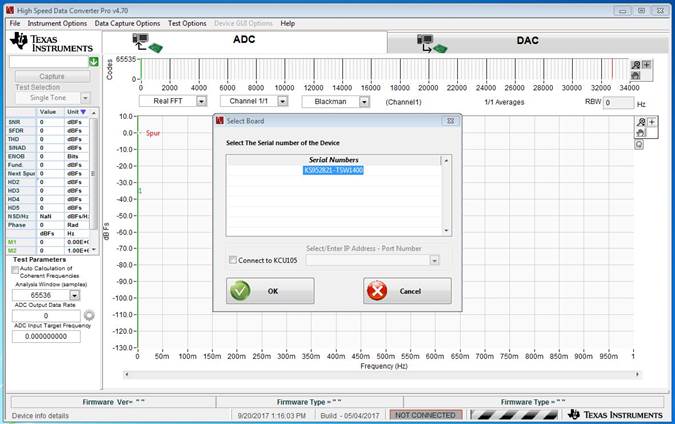The height and width of the screenshot is (424, 675).
Task: Open the Single Tone test selection dropdown
Action: [x=85, y=98]
